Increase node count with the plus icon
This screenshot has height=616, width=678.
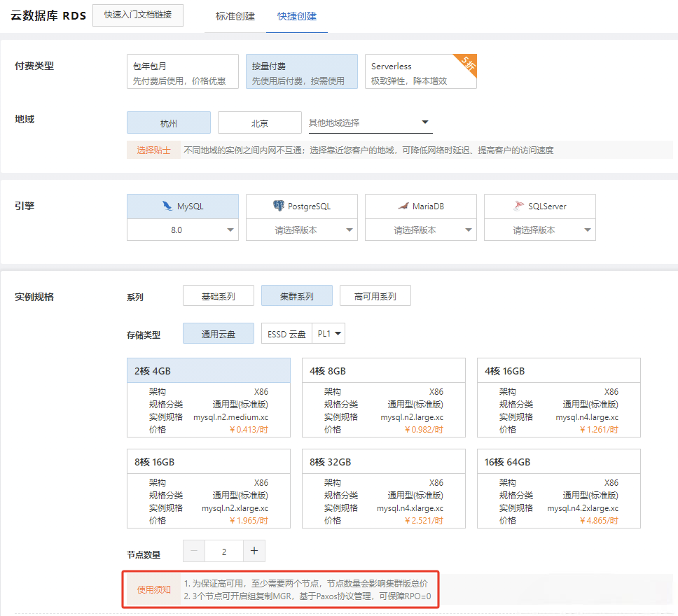[x=254, y=551]
